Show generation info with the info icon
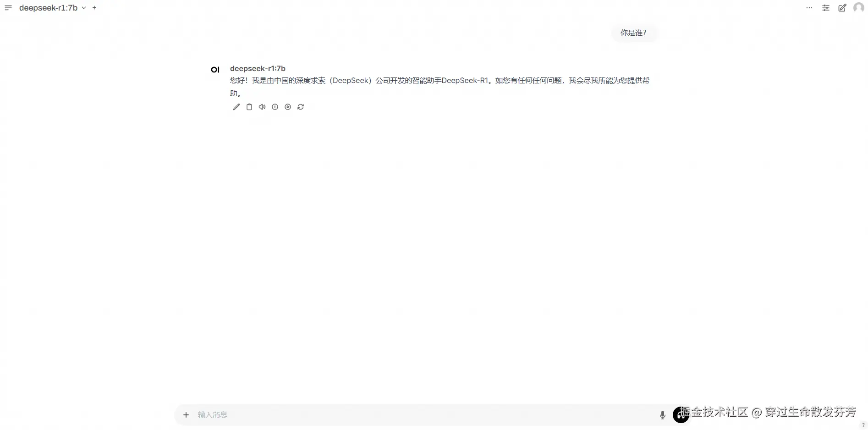This screenshot has width=868, height=430. pyautogui.click(x=275, y=107)
